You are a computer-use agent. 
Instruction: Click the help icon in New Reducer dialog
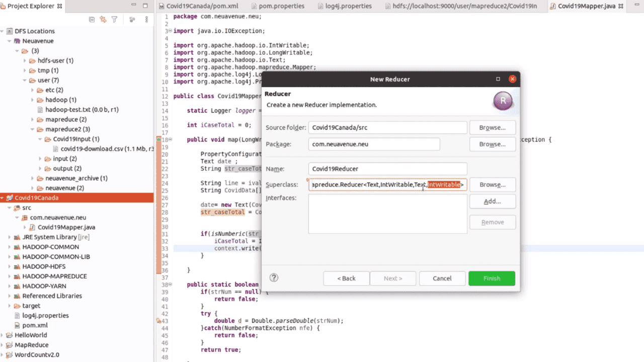coord(274,278)
